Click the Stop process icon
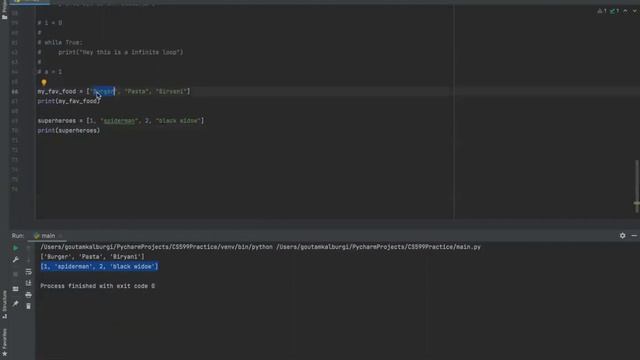Image resolution: width=640 pixels, height=360 pixels. coord(16,274)
